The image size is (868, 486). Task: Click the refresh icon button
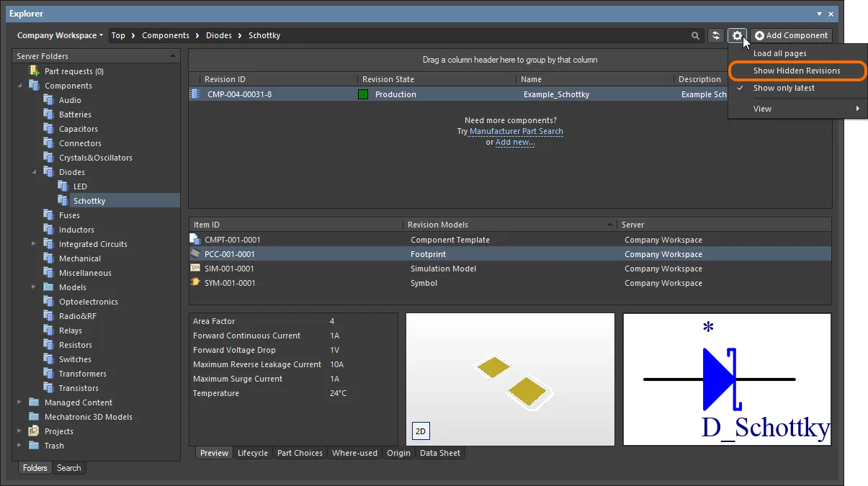coord(716,35)
